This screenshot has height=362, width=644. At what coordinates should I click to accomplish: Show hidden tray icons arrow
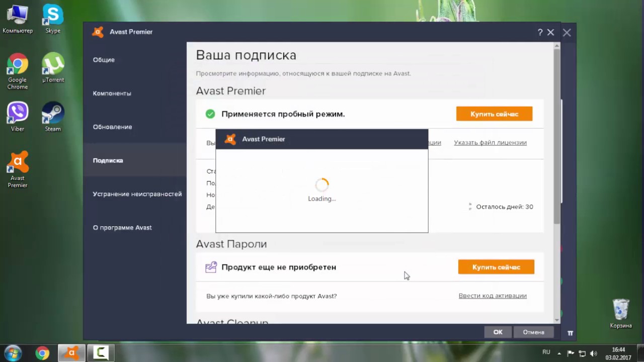click(560, 353)
